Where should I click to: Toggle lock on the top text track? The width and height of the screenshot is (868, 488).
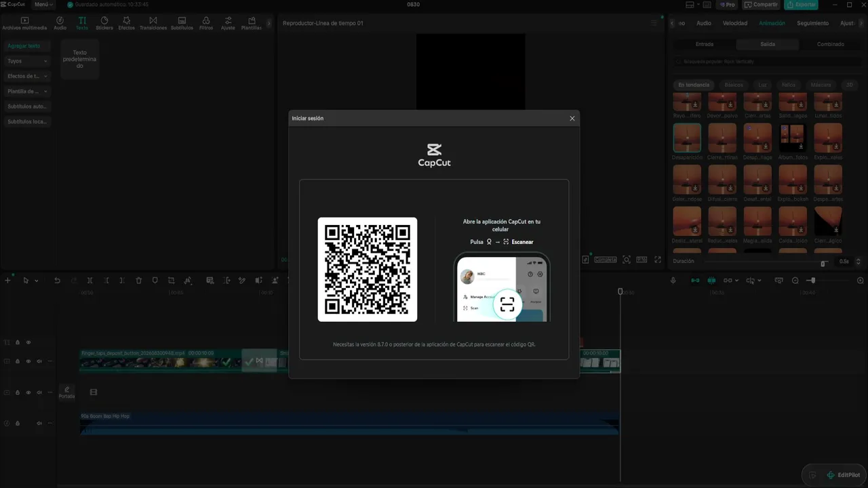point(18,343)
